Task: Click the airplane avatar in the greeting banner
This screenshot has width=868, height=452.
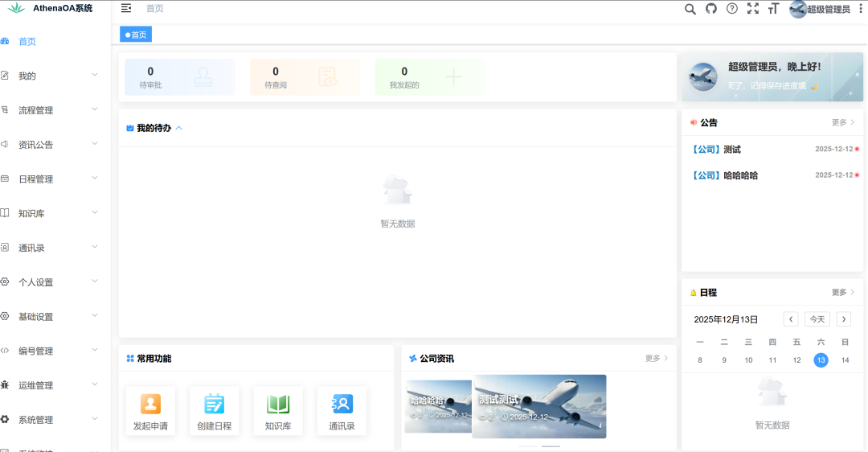Action: click(703, 77)
